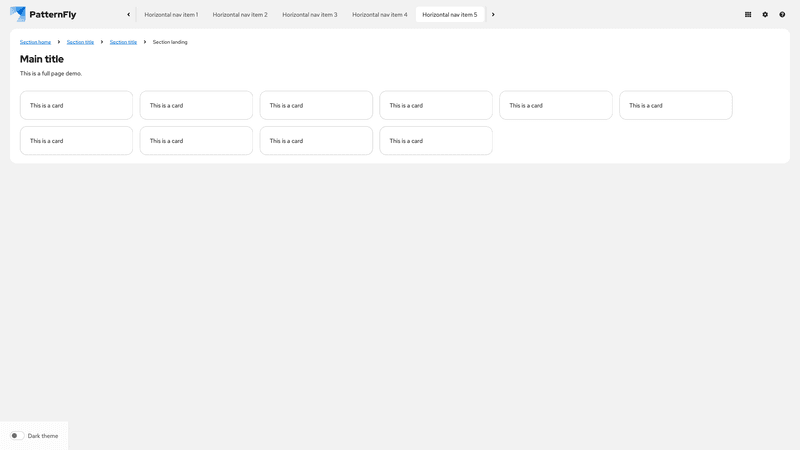Click the Section home breadcrumb link
This screenshot has height=450, width=800.
tap(35, 42)
